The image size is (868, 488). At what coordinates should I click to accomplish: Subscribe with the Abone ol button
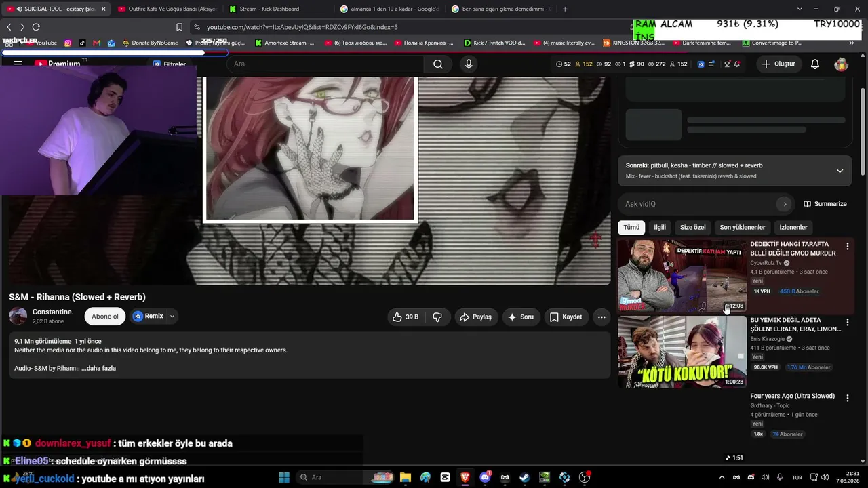tap(105, 317)
